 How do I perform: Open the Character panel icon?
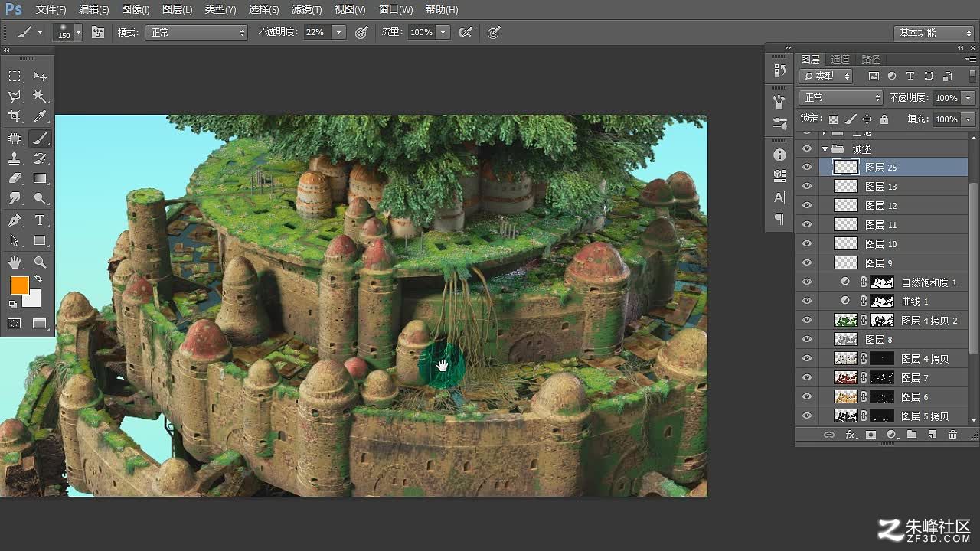click(x=779, y=197)
